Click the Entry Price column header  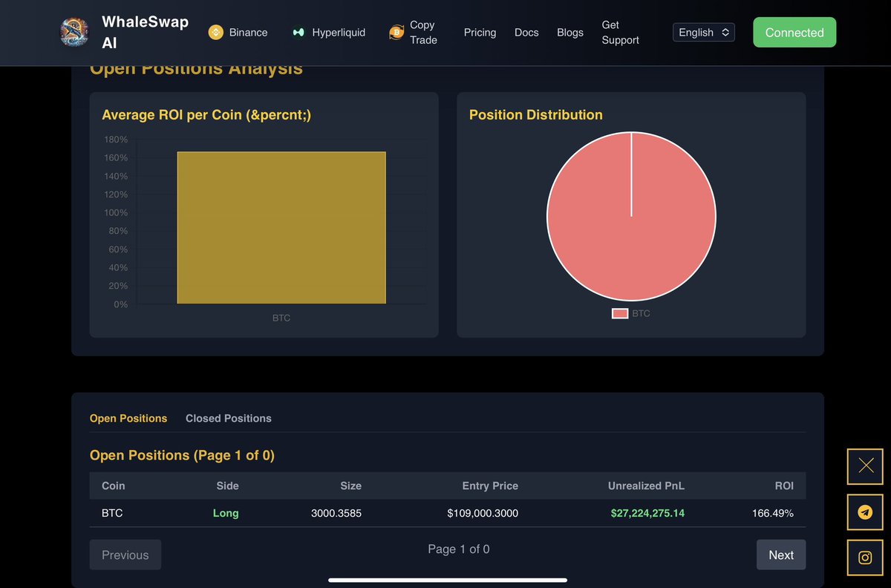[x=490, y=486]
